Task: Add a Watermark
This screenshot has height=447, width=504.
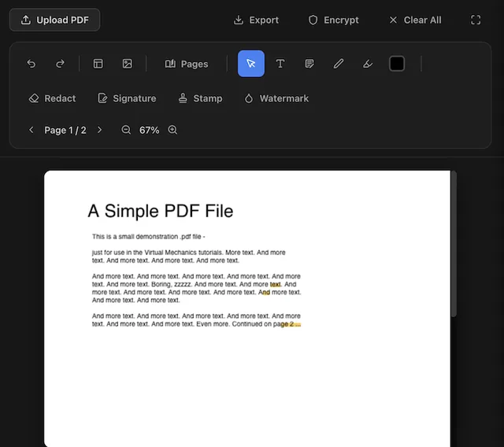Action: [276, 98]
